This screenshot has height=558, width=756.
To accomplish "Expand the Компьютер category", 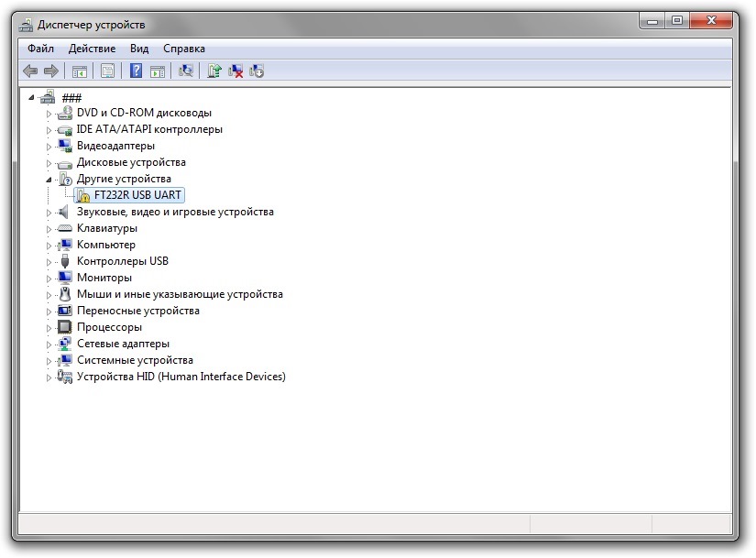I will click(x=49, y=246).
